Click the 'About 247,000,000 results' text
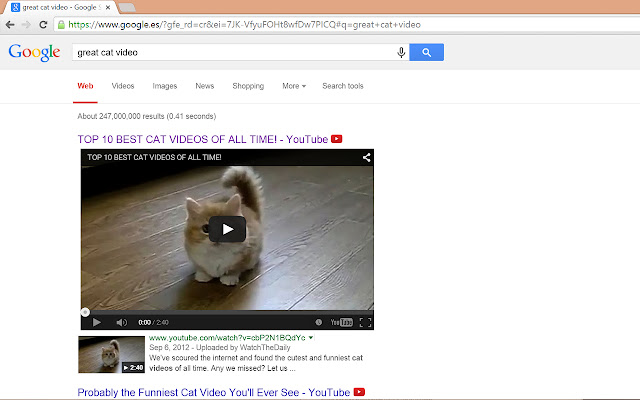Image resolution: width=640 pixels, height=400 pixels. tap(147, 116)
